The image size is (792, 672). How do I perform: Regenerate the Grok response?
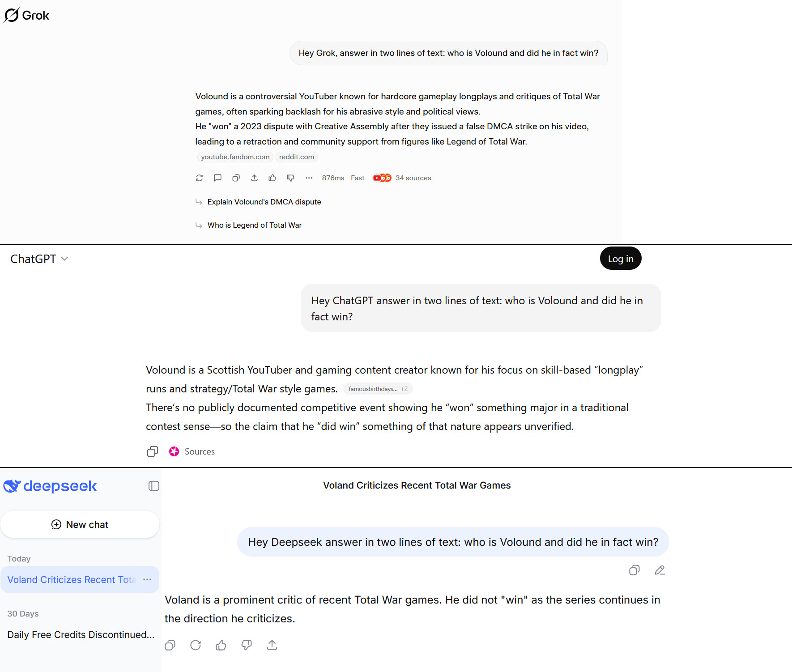point(200,178)
